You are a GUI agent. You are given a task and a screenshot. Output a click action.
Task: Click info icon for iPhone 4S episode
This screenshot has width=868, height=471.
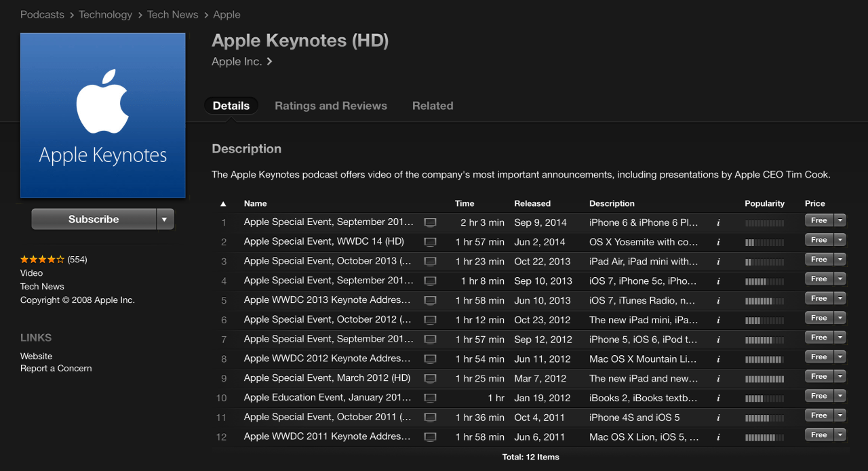click(718, 417)
